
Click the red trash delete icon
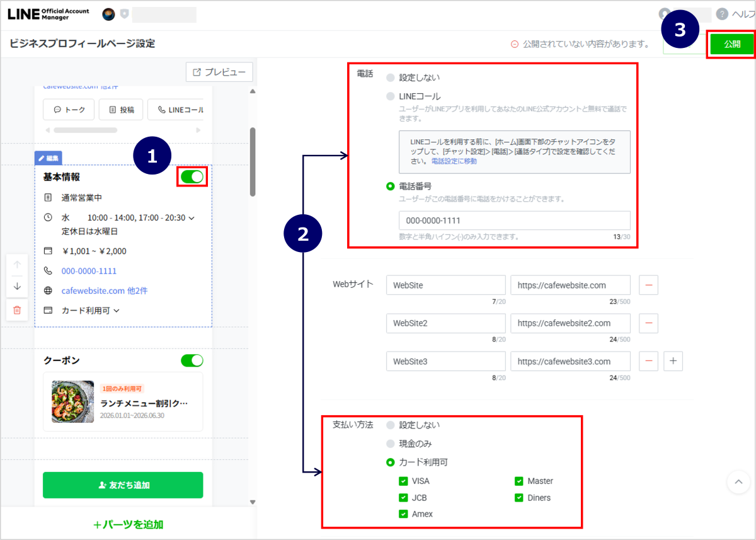coord(17,309)
